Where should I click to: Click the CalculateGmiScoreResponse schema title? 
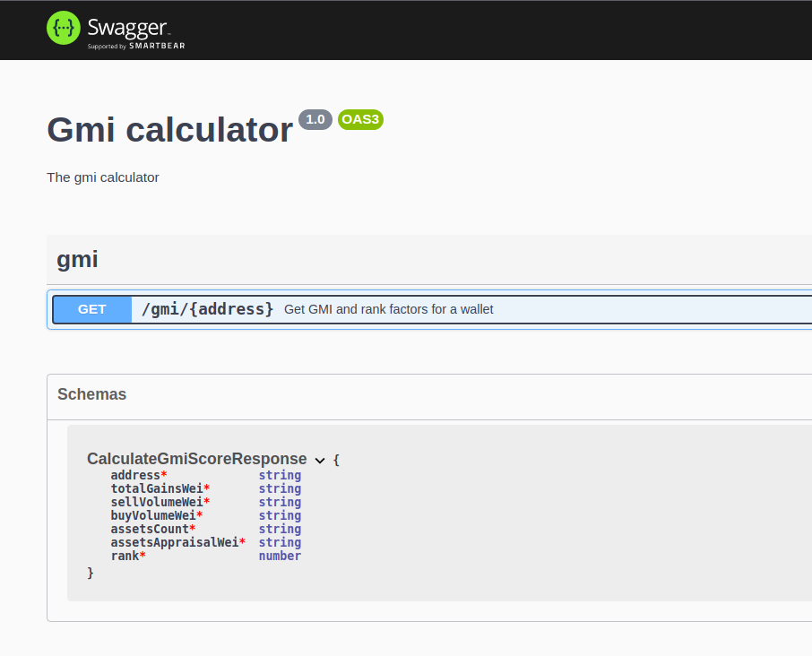pos(197,459)
